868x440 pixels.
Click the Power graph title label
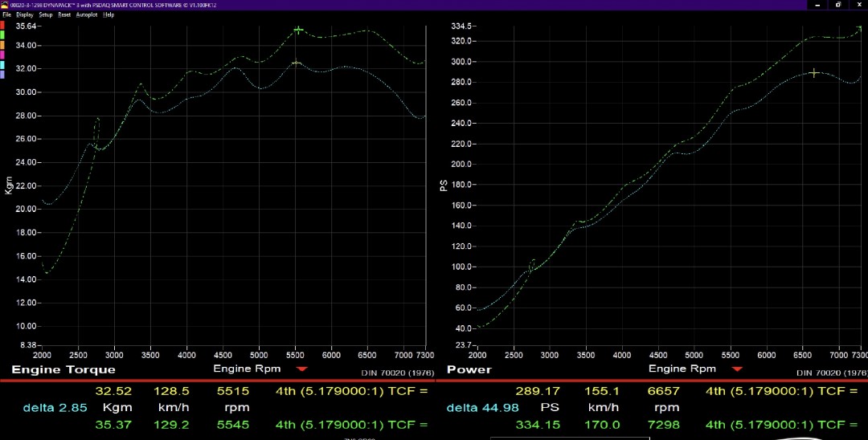[x=469, y=370]
